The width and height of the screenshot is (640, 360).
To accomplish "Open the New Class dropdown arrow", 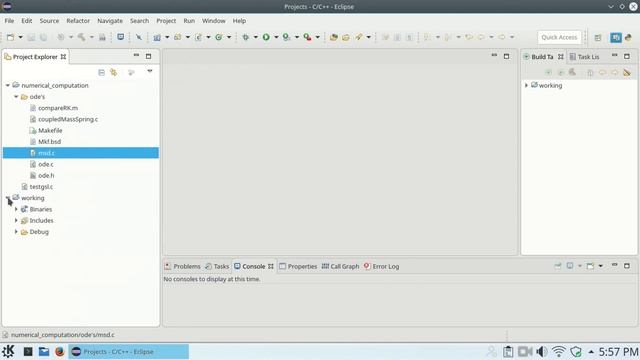I will point(229,37).
